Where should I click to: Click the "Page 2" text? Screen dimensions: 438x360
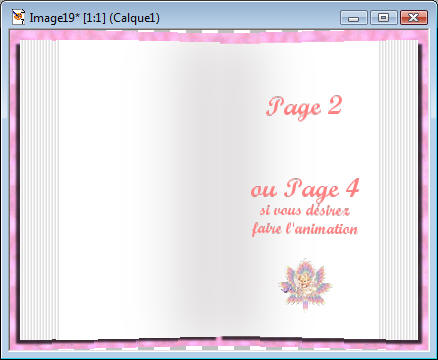click(x=304, y=107)
